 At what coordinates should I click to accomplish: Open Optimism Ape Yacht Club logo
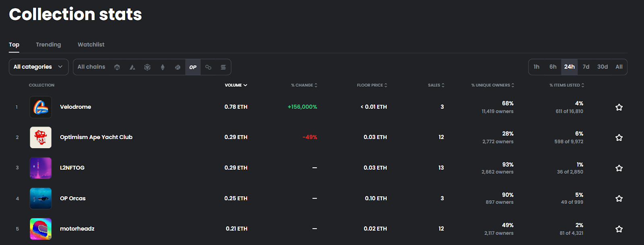(41, 137)
